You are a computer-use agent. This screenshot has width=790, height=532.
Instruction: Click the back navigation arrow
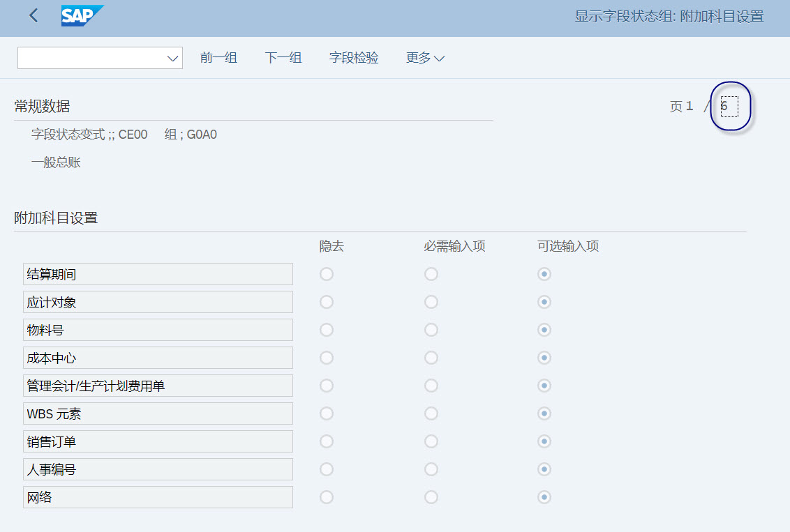(33, 15)
